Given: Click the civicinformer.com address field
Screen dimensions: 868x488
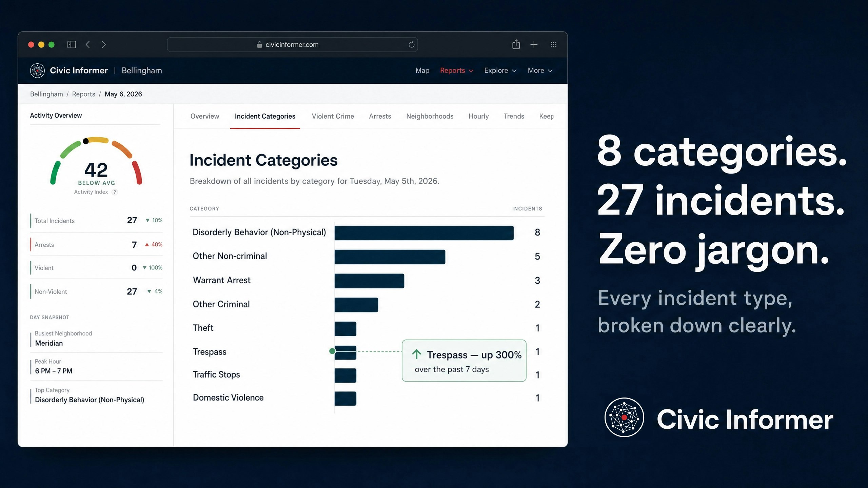Looking at the screenshot, I should pos(292,44).
